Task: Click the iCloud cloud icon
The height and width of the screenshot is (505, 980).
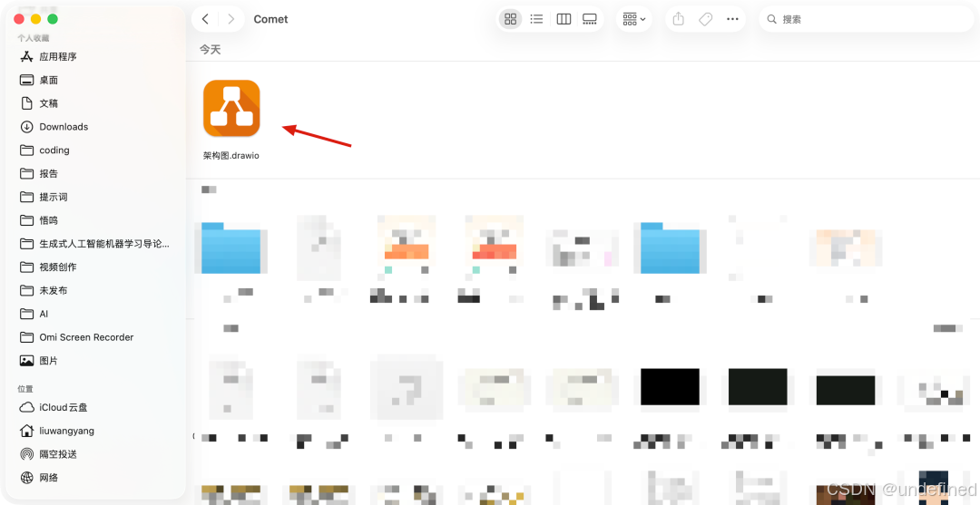Action: click(x=27, y=408)
